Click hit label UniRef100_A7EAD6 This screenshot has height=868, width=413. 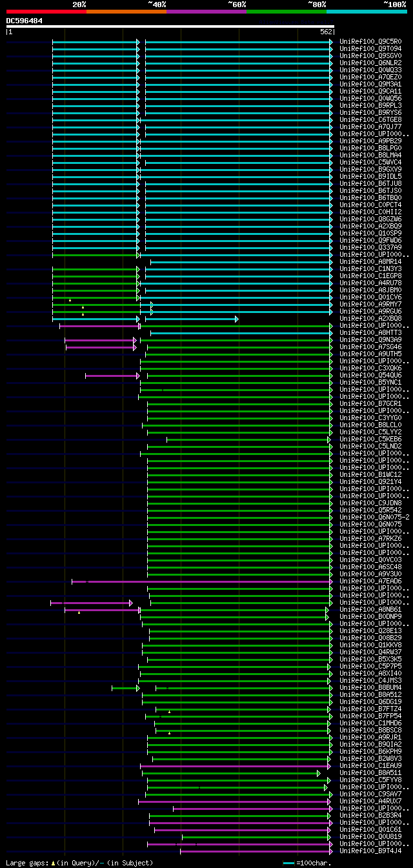pyautogui.click(x=370, y=581)
